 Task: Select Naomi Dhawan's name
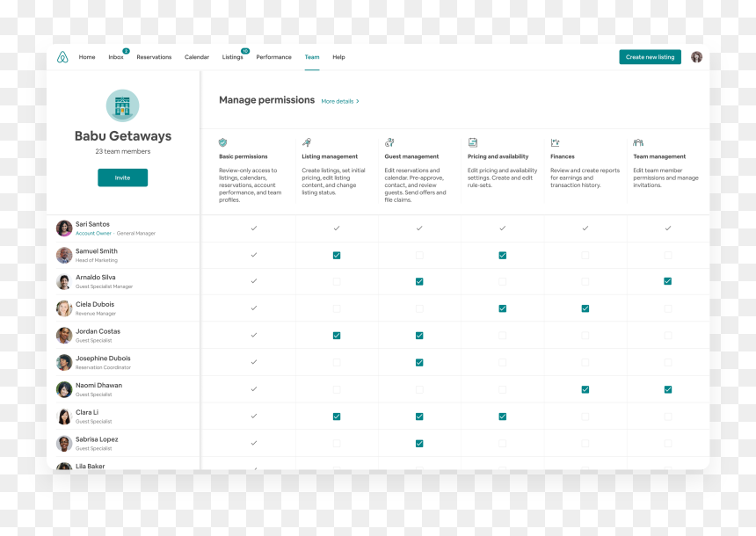coord(98,385)
